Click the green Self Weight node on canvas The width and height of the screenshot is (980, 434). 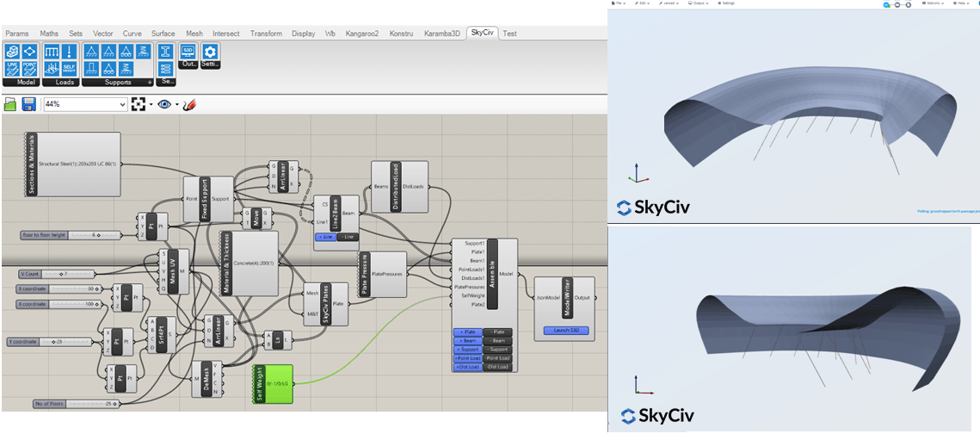pyautogui.click(x=272, y=384)
